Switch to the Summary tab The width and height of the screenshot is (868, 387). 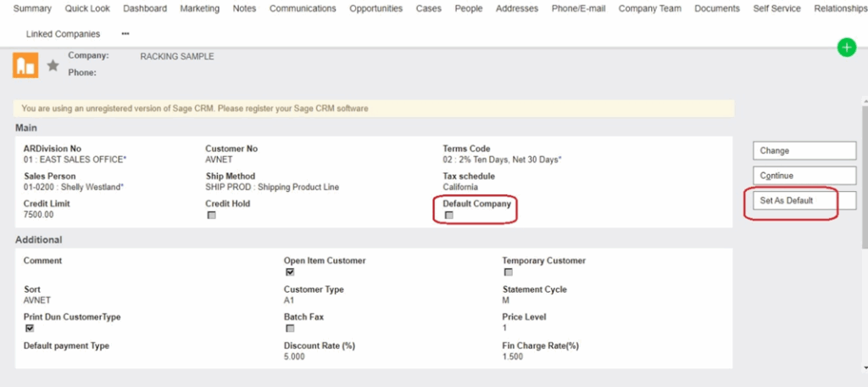pyautogui.click(x=32, y=8)
